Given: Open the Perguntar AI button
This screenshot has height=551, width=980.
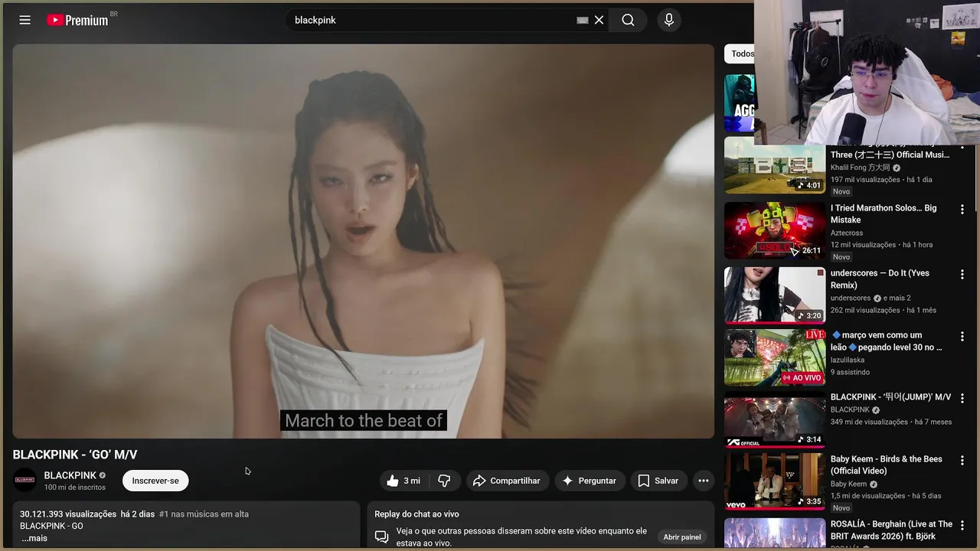Looking at the screenshot, I should point(589,481).
